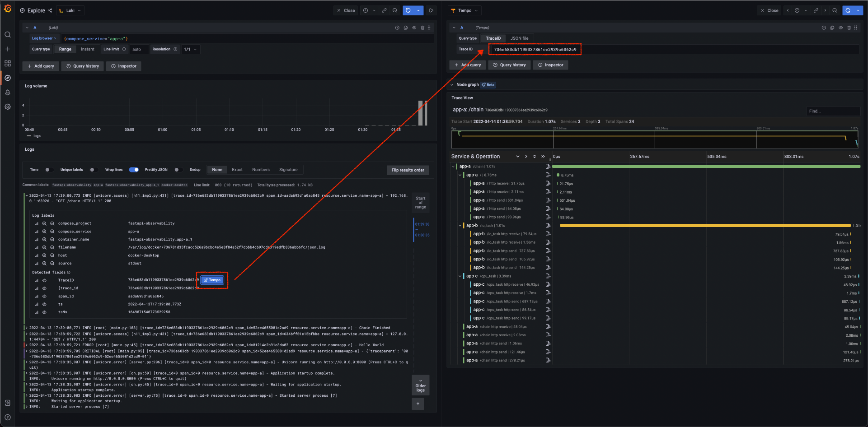
Task: Open Dashboards grid icon in the sidebar
Action: pyautogui.click(x=8, y=63)
